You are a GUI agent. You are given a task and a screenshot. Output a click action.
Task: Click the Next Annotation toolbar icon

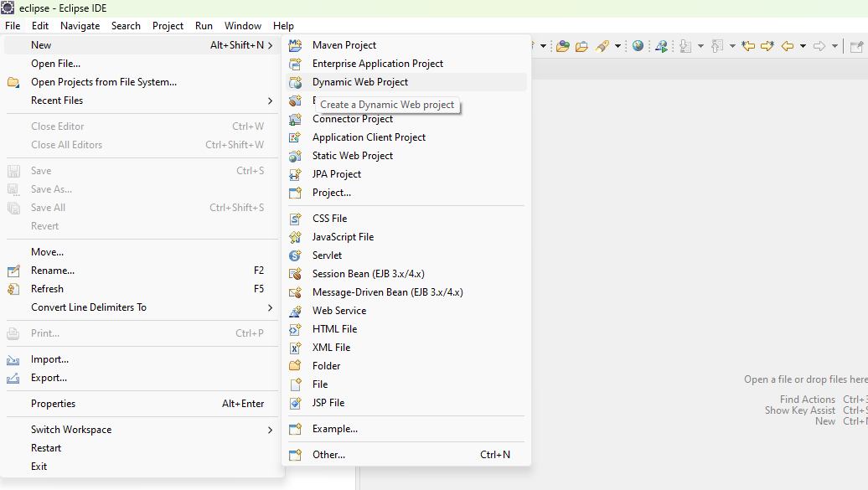tap(685, 45)
